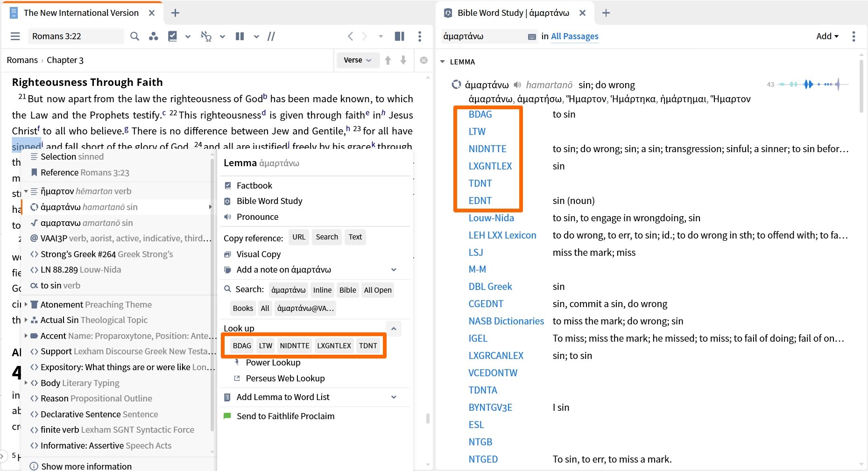
Task: Open the Bible panel kebab menu
Action: click(x=420, y=36)
